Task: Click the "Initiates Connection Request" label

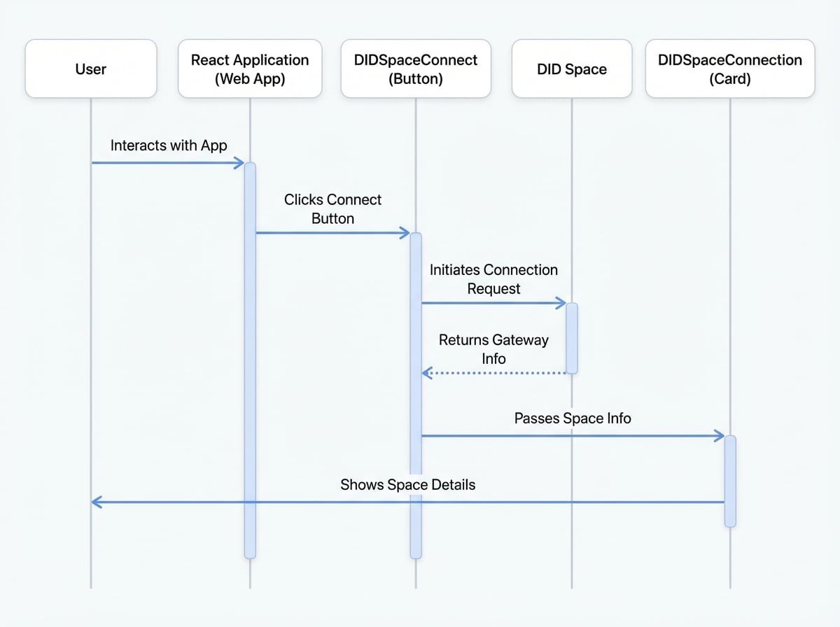Action: tap(493, 279)
